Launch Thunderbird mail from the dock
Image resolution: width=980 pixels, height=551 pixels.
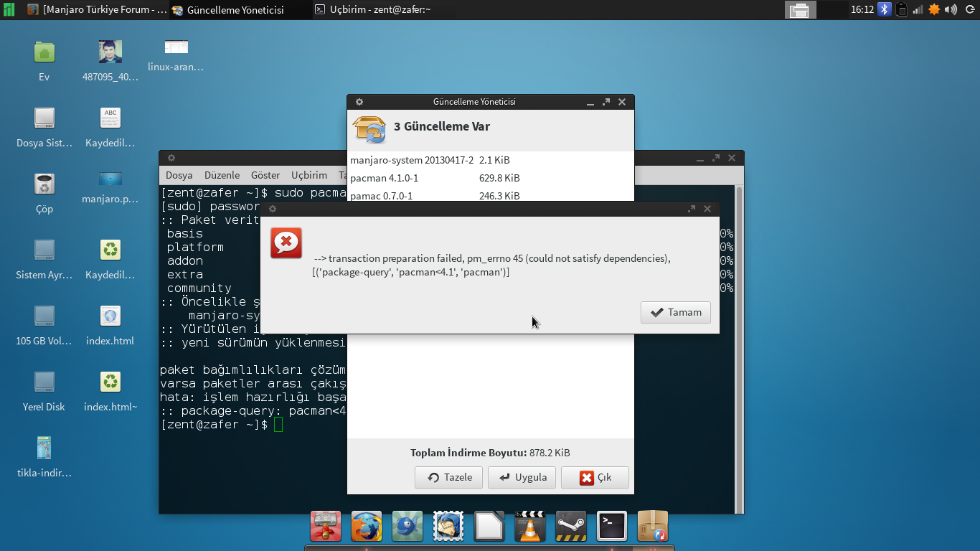click(x=448, y=527)
